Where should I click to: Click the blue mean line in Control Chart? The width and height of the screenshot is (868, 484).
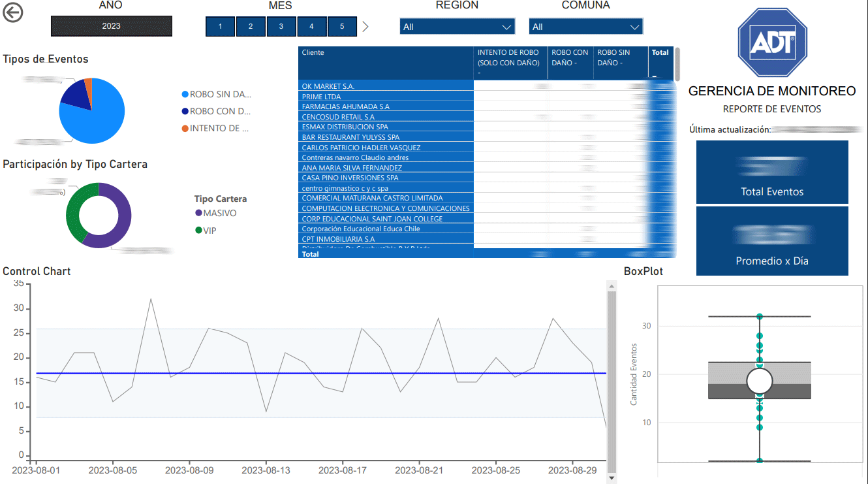pos(321,373)
